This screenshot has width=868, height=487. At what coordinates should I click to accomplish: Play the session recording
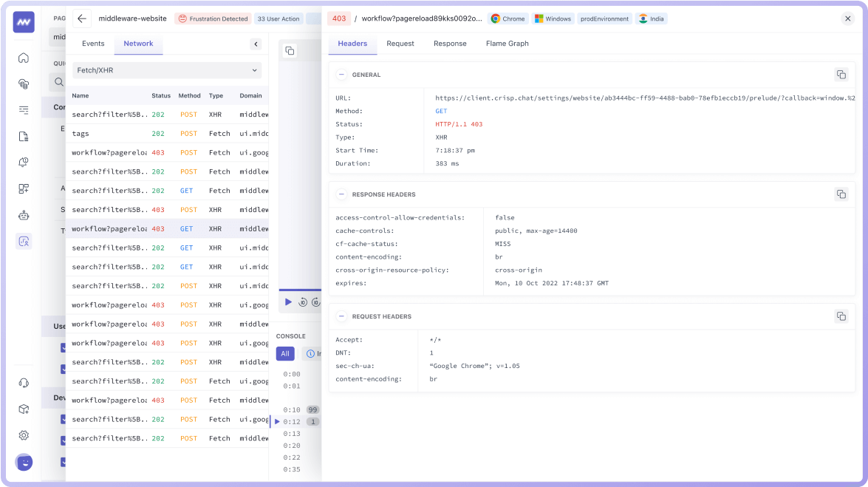tap(288, 302)
